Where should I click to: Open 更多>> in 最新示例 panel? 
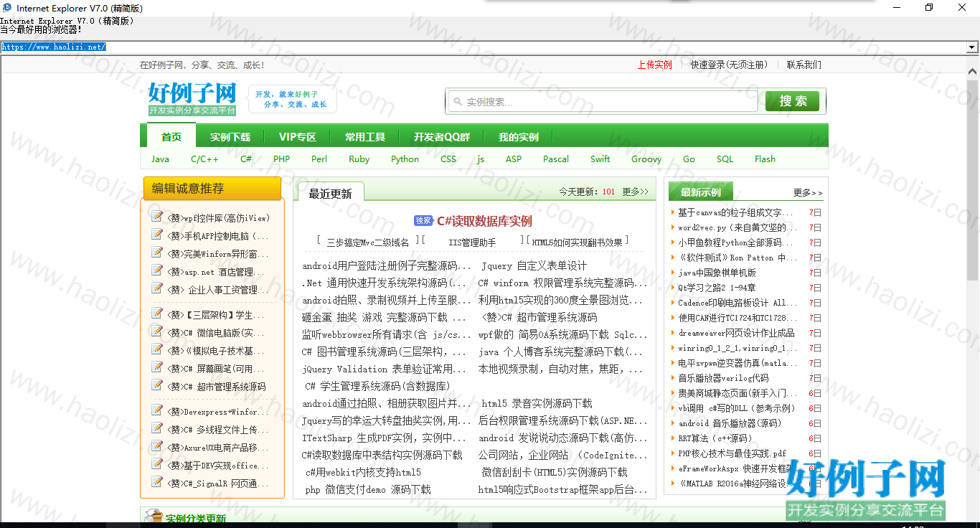coord(808,192)
